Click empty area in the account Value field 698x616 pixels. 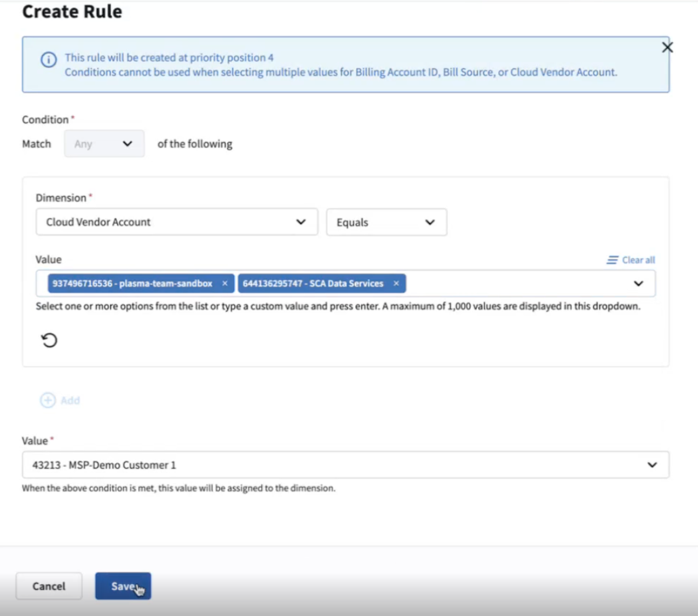pos(514,283)
